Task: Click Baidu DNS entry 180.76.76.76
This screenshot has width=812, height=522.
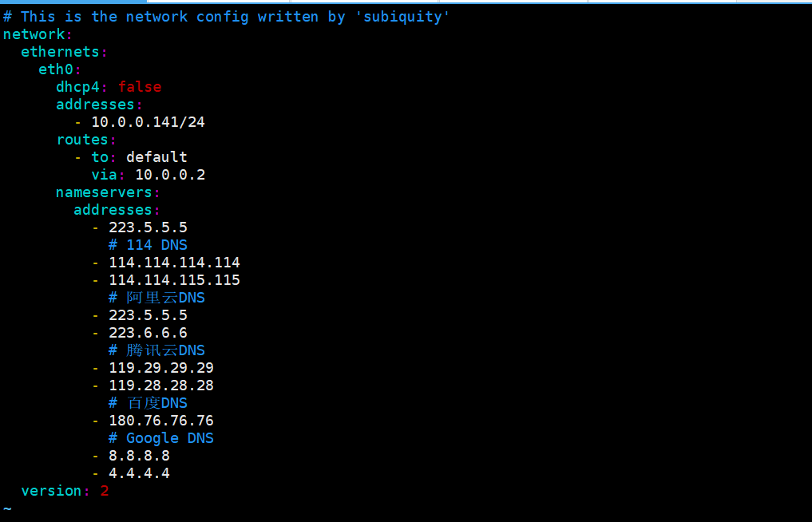Action: tap(160, 421)
